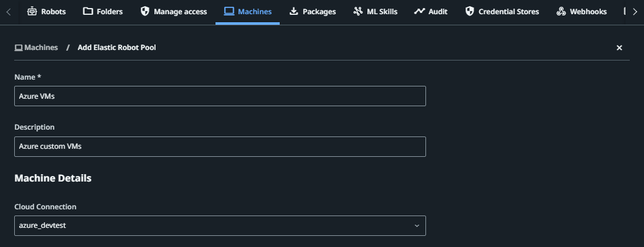Click the breadcrumb Machines laptop icon

19,48
